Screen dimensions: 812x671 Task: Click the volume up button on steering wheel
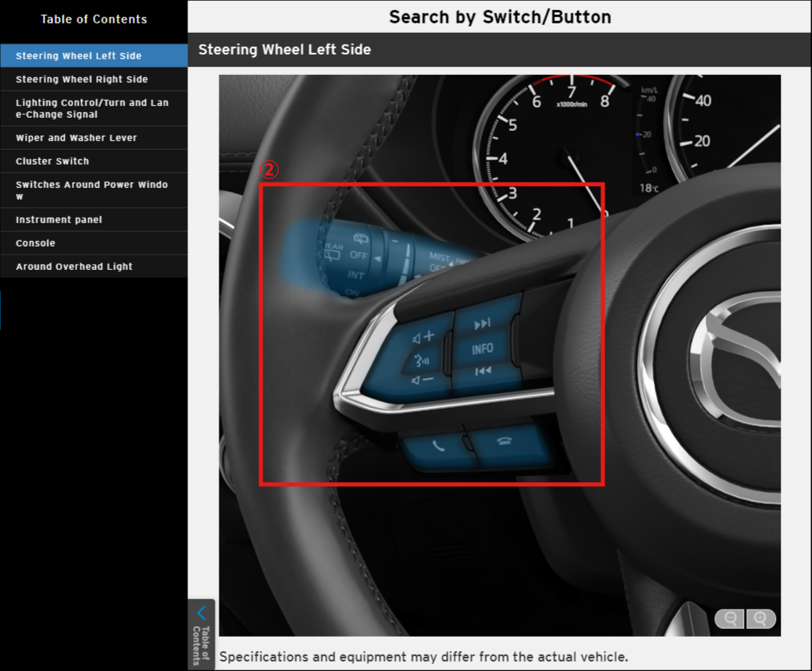[x=423, y=338]
